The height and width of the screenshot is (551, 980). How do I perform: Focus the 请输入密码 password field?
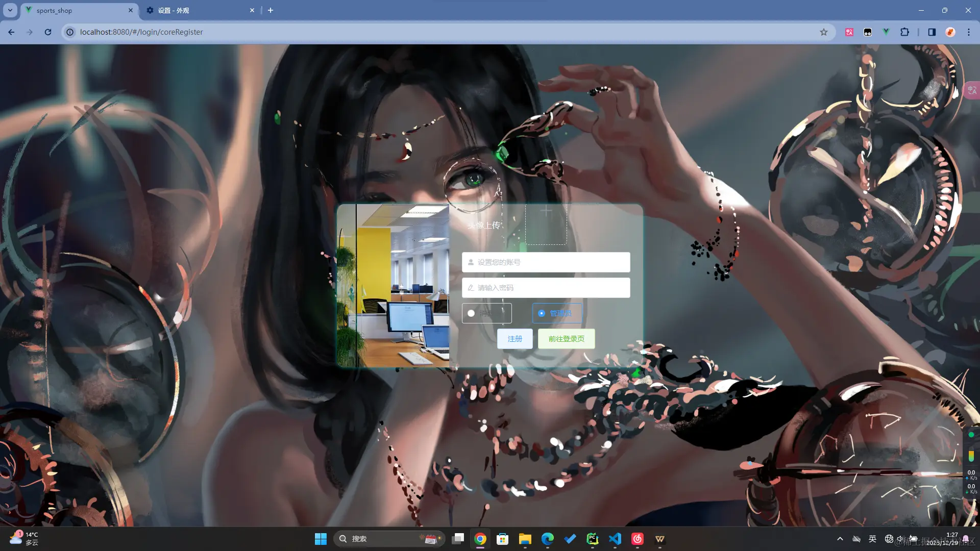click(x=546, y=288)
